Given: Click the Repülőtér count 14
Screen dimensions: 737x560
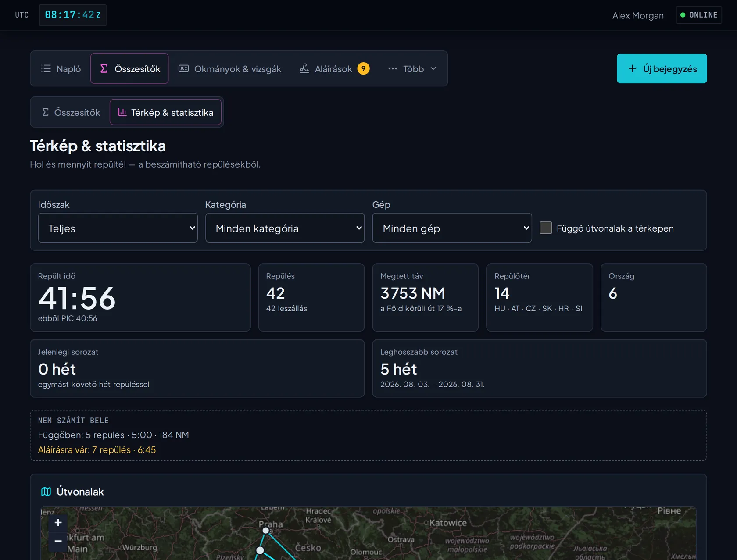Looking at the screenshot, I should pyautogui.click(x=502, y=293).
